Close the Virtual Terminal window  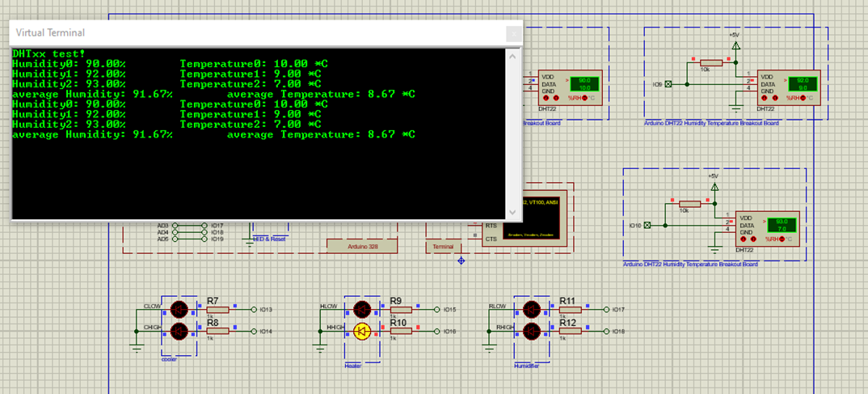click(x=514, y=34)
